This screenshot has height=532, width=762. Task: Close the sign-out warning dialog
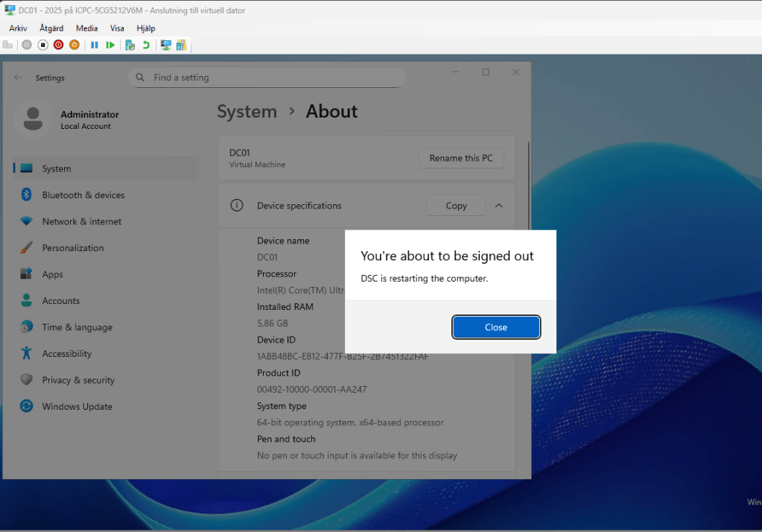[496, 327]
